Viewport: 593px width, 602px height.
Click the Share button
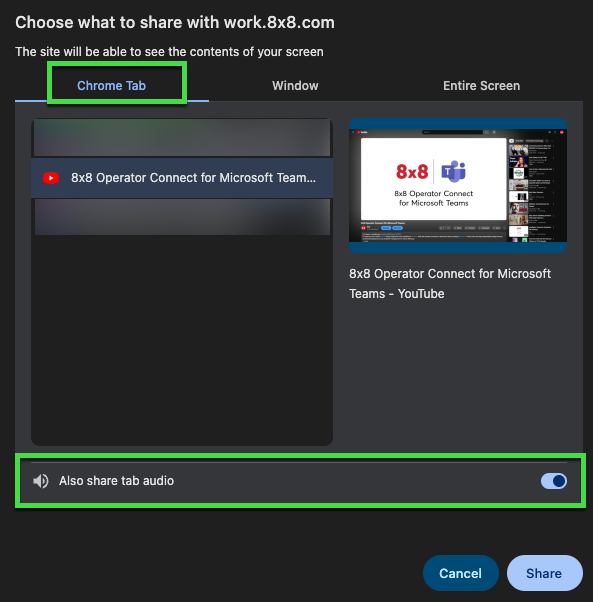[x=544, y=573]
